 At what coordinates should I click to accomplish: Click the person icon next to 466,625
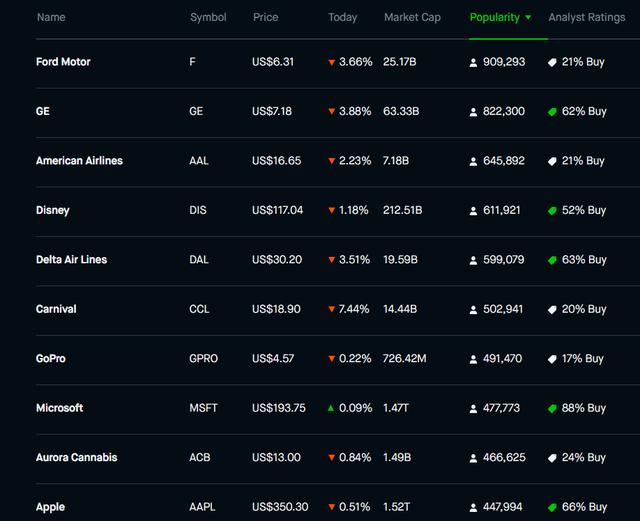tap(473, 458)
